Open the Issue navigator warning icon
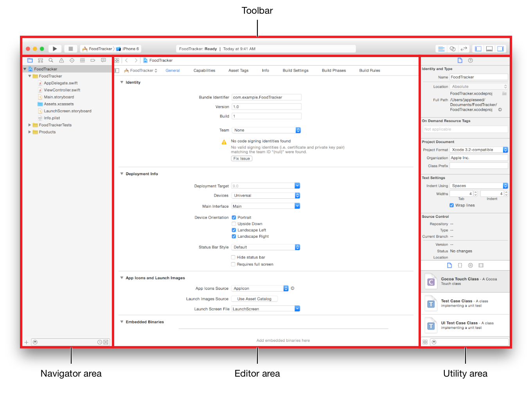Viewport: 532px width, 395px height. (61, 60)
